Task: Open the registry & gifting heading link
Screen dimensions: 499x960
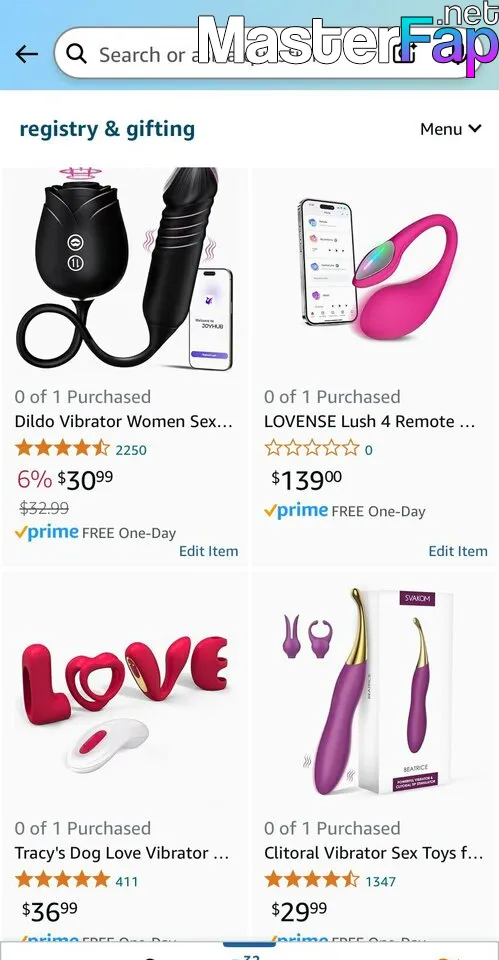Action: (107, 129)
